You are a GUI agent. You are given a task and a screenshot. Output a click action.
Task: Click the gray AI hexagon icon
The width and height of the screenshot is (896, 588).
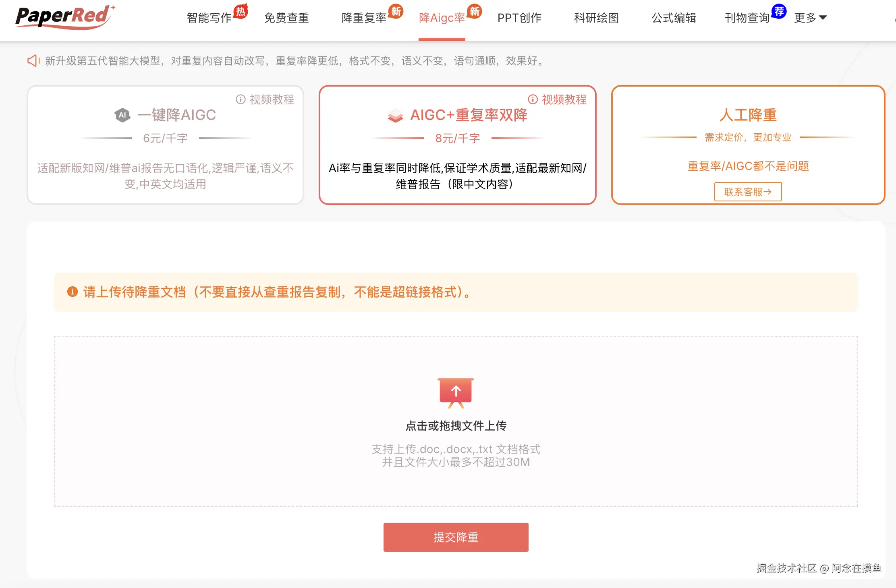click(x=122, y=115)
